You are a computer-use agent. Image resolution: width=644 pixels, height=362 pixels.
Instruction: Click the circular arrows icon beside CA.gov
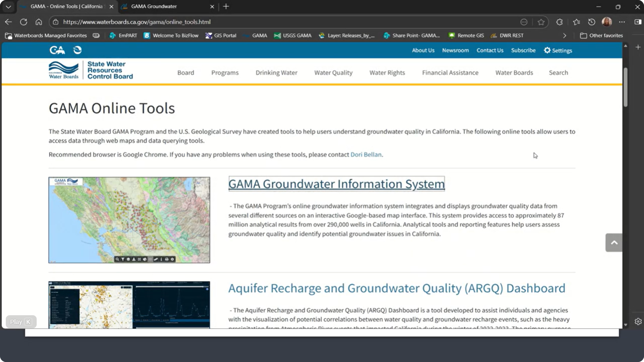click(77, 50)
